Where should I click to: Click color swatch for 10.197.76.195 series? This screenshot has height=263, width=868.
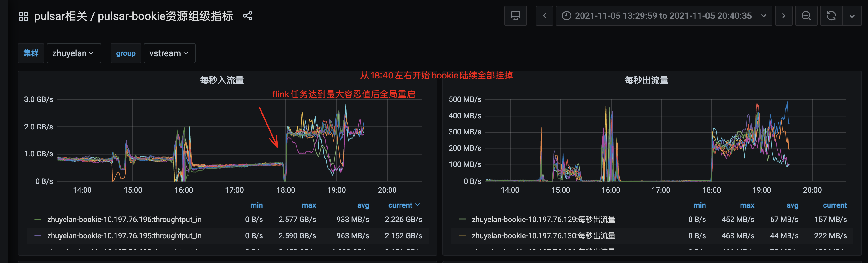pyautogui.click(x=38, y=236)
